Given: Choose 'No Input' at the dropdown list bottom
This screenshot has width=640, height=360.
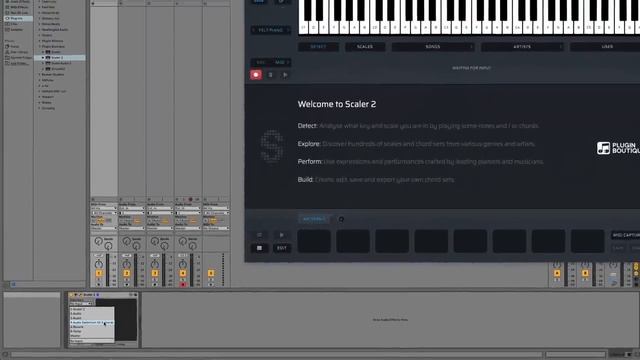Looking at the screenshot, I should click(92, 340).
